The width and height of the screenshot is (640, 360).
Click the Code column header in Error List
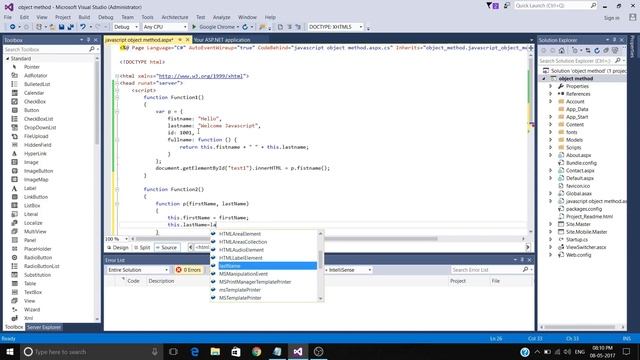tap(133, 281)
